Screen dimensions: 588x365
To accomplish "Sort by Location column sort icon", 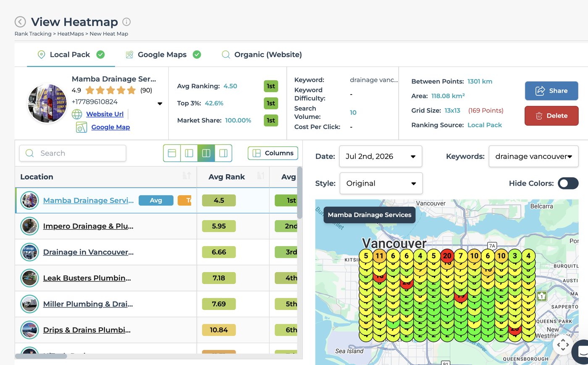I will (187, 176).
